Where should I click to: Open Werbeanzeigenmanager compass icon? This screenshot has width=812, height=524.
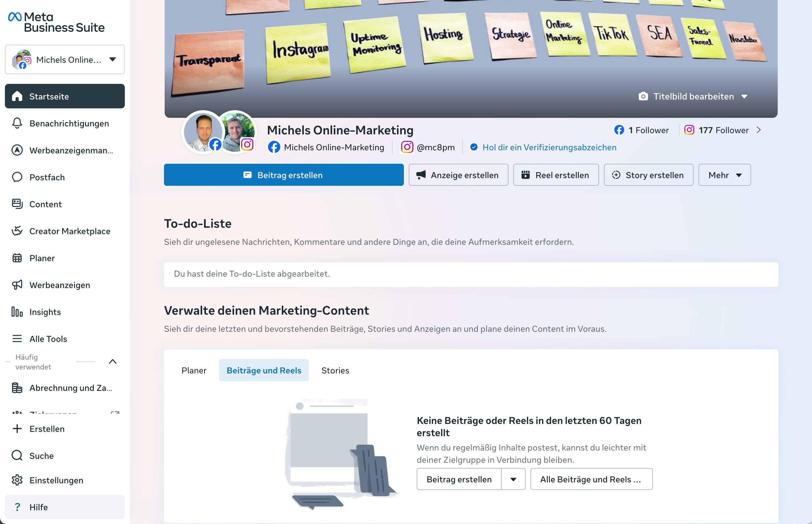17,150
